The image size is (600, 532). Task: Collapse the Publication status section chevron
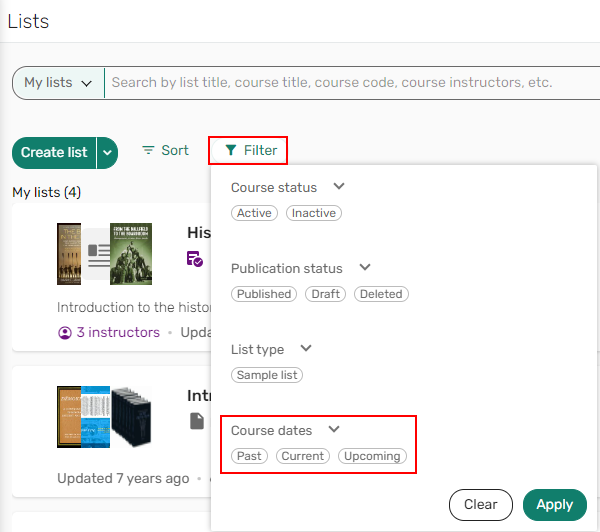coord(365,267)
